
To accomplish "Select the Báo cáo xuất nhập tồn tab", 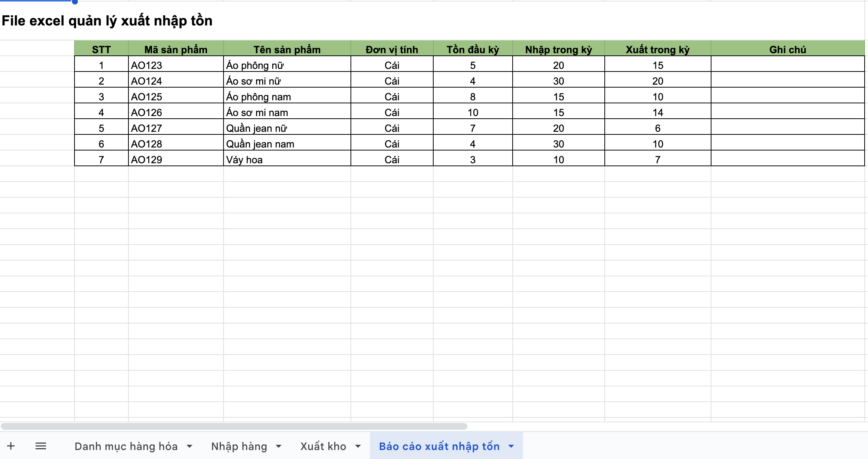I will tap(439, 446).
